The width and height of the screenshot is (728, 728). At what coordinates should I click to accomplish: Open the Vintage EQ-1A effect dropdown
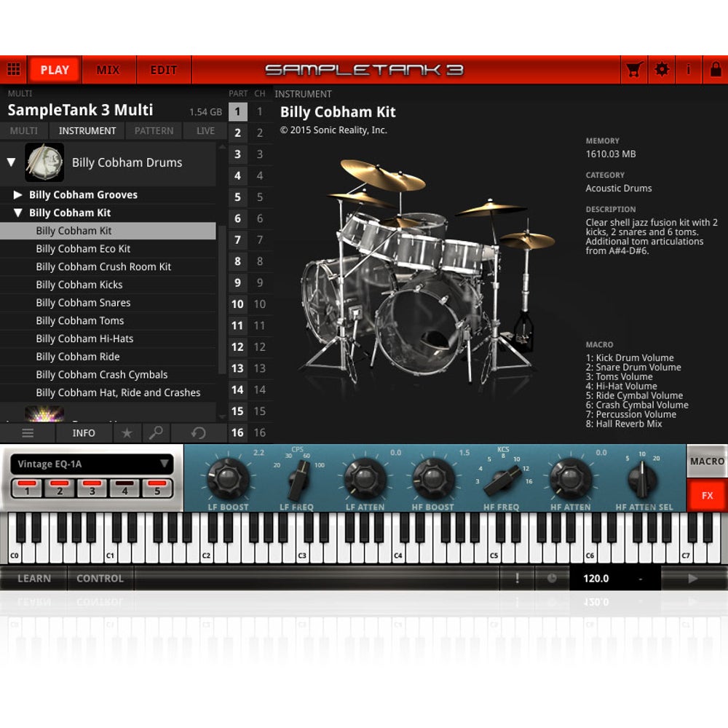92,464
